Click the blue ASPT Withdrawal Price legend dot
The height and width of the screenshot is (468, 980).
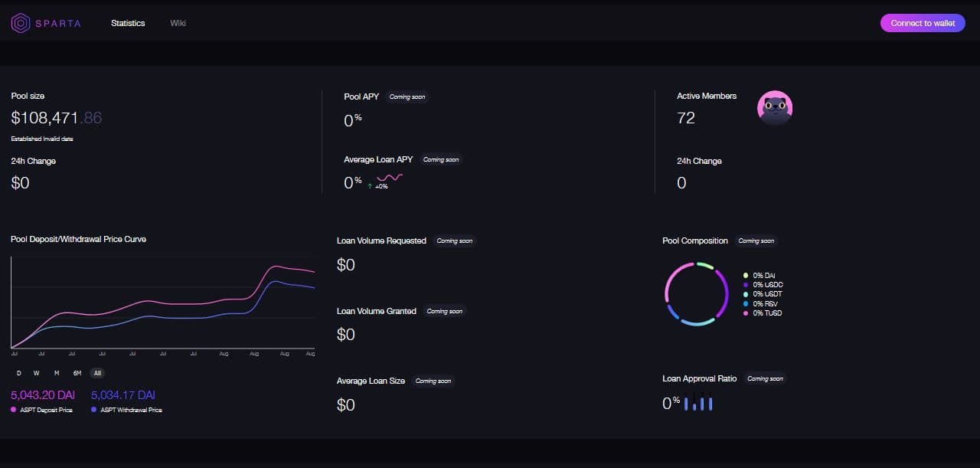click(x=93, y=410)
